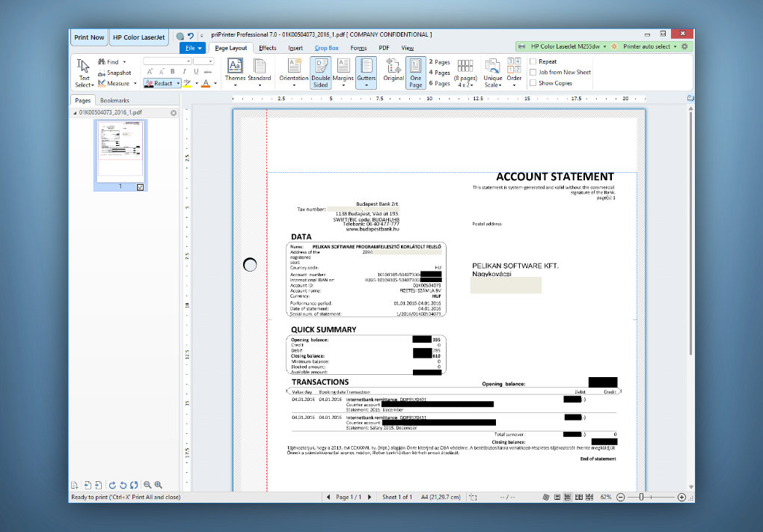Switch to the Insert tab
Viewport: 763px width, 532px height.
click(x=295, y=48)
